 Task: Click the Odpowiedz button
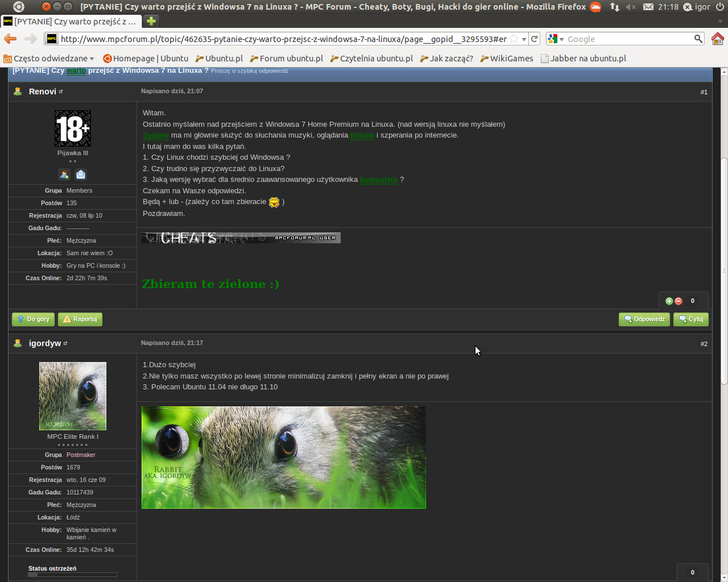pos(644,319)
